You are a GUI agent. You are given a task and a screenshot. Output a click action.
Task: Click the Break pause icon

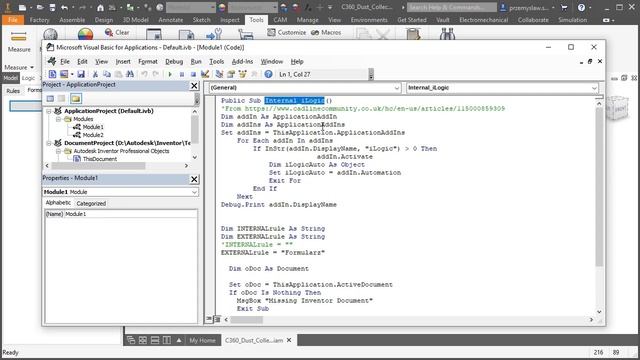pyautogui.click(x=182, y=74)
